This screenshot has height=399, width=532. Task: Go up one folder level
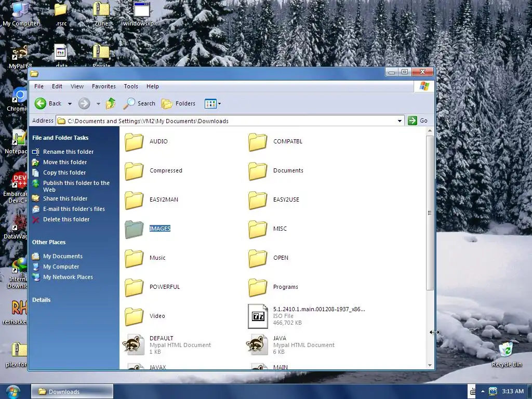pyautogui.click(x=111, y=103)
